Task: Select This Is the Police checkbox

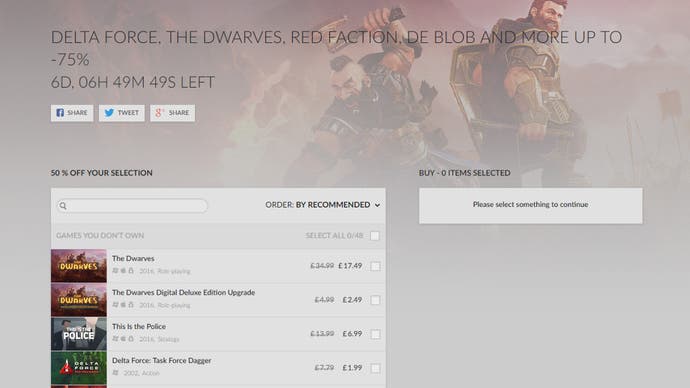Action: (x=375, y=334)
